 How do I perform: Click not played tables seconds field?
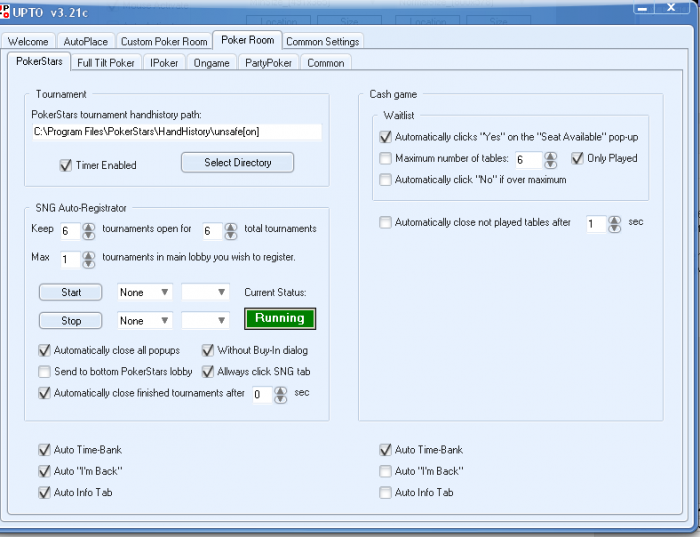point(596,224)
